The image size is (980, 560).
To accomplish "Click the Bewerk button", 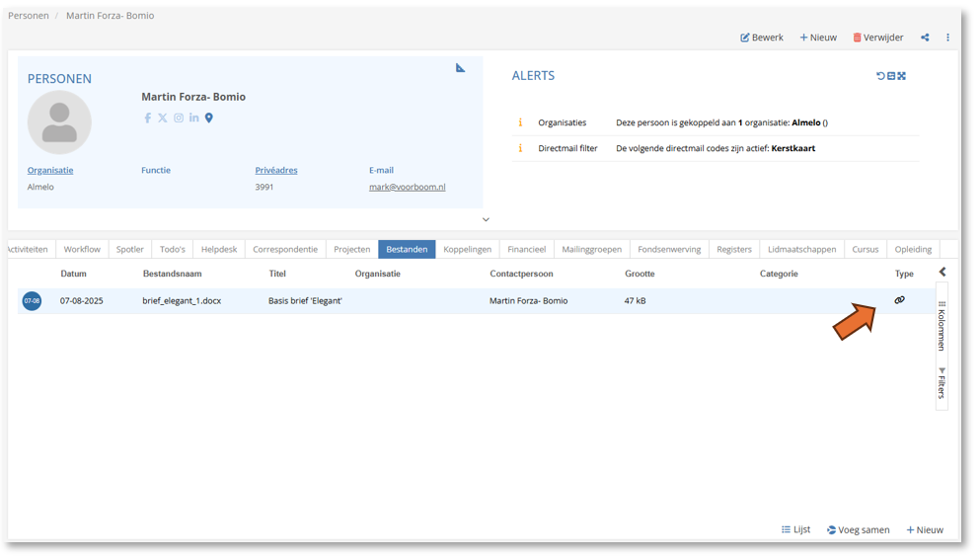I will 761,38.
